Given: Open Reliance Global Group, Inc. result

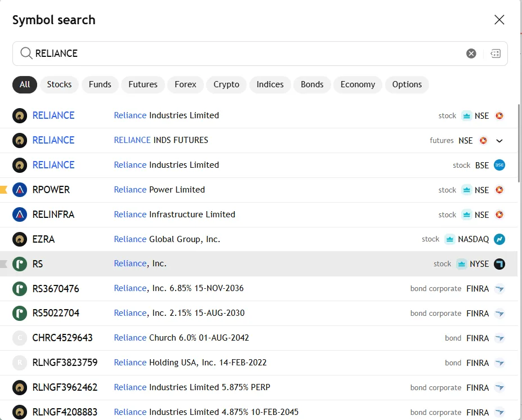Looking at the screenshot, I should [258, 239].
